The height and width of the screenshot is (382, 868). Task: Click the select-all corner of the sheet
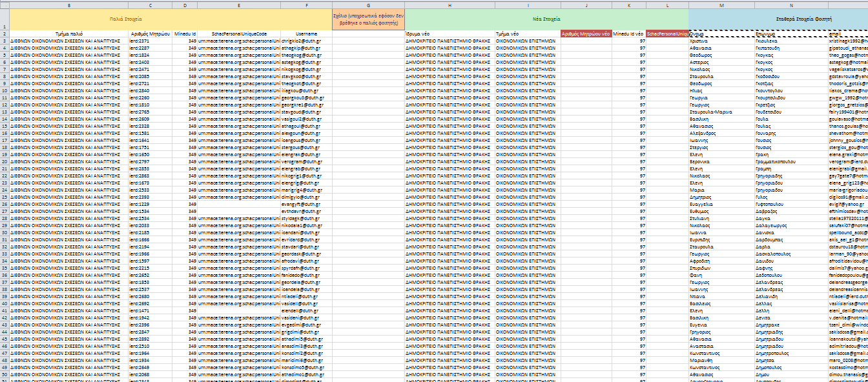[x=5, y=5]
